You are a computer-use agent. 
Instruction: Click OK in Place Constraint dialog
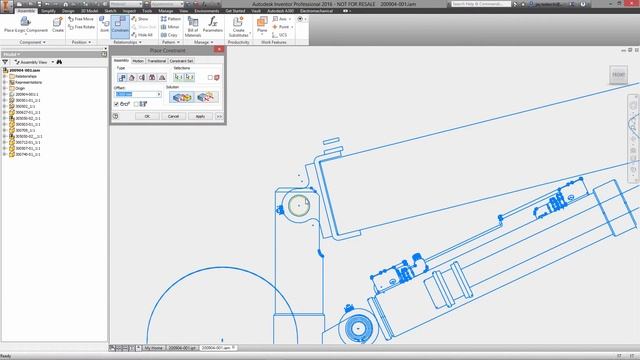coord(147,116)
